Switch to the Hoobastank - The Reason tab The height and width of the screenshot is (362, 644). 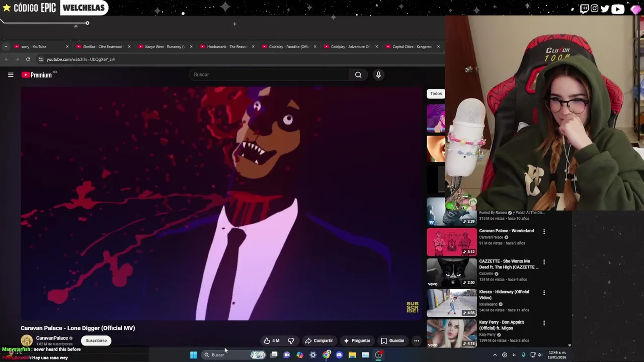click(226, 47)
